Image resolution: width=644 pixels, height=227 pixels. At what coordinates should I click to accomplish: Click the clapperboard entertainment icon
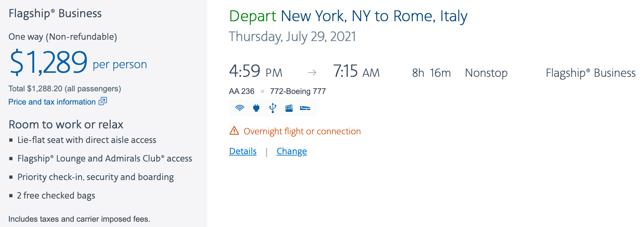[289, 108]
